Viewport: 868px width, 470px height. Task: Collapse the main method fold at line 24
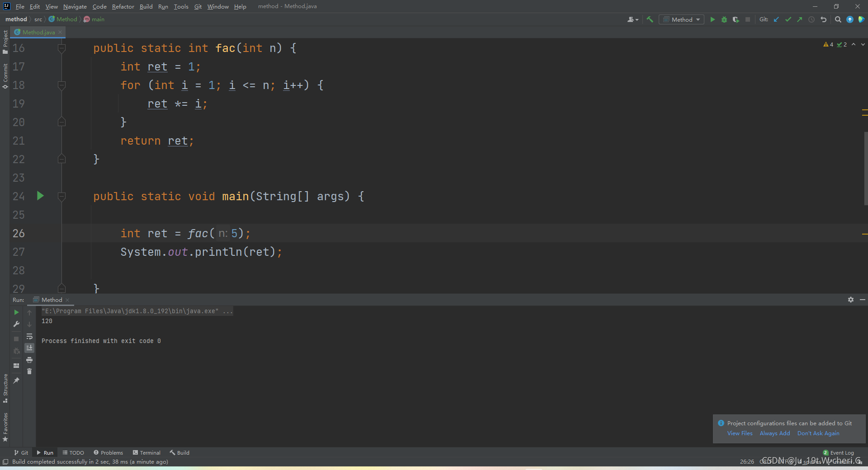coord(62,196)
